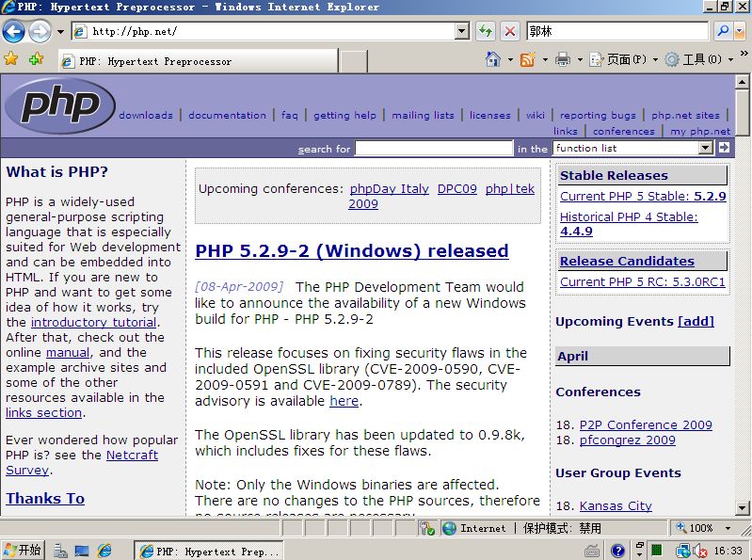Open Current PHP 5 RC: 5.3.0RC1 link
The height and width of the screenshot is (560, 752).
[x=643, y=281]
